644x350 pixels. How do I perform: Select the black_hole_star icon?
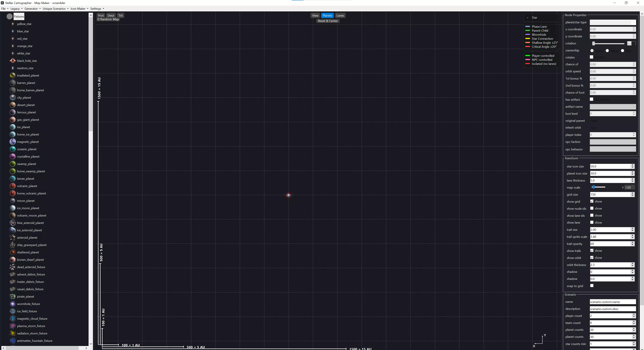click(13, 61)
